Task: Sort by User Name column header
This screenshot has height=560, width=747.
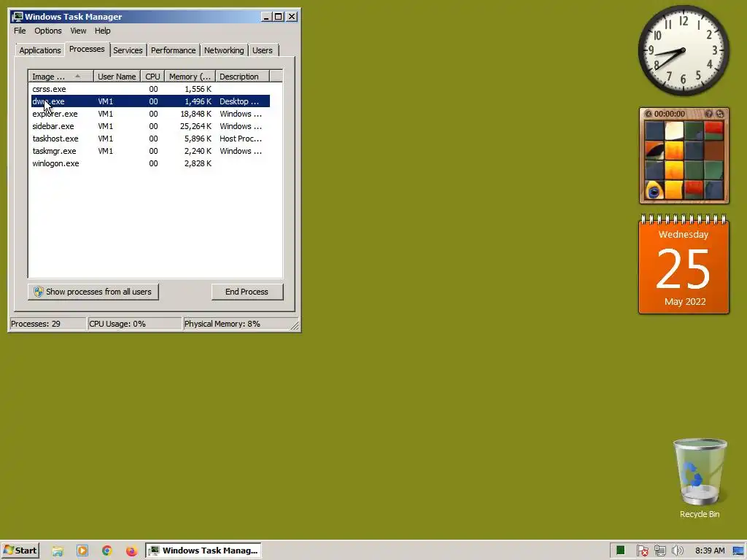Action: (x=117, y=76)
